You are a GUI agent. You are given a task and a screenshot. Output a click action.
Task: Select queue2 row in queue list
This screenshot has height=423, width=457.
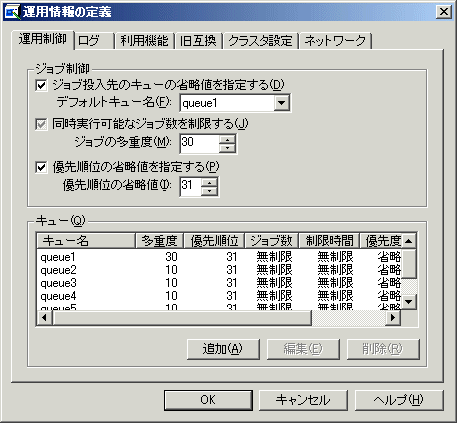click(219, 270)
